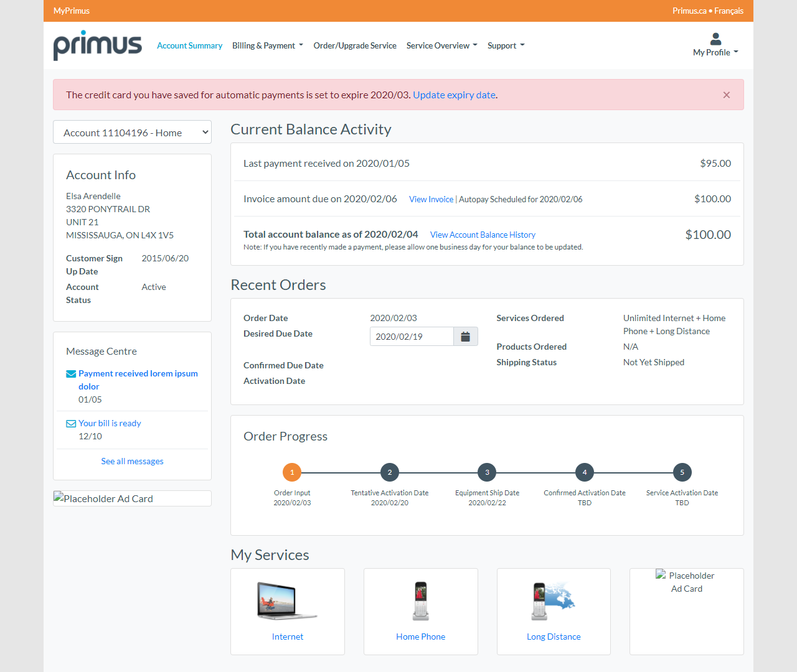Open Internet service link
The height and width of the screenshot is (672, 797).
(288, 637)
